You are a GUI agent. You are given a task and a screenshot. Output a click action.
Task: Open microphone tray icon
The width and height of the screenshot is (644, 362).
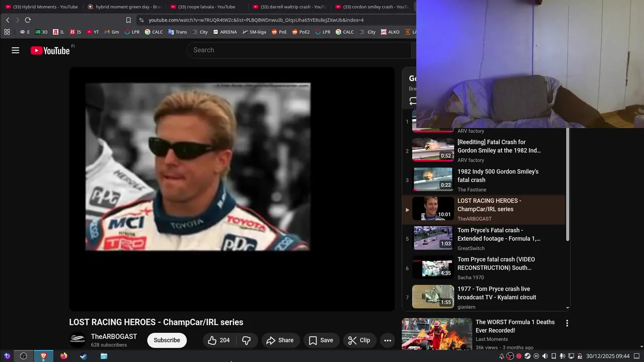tap(562, 356)
